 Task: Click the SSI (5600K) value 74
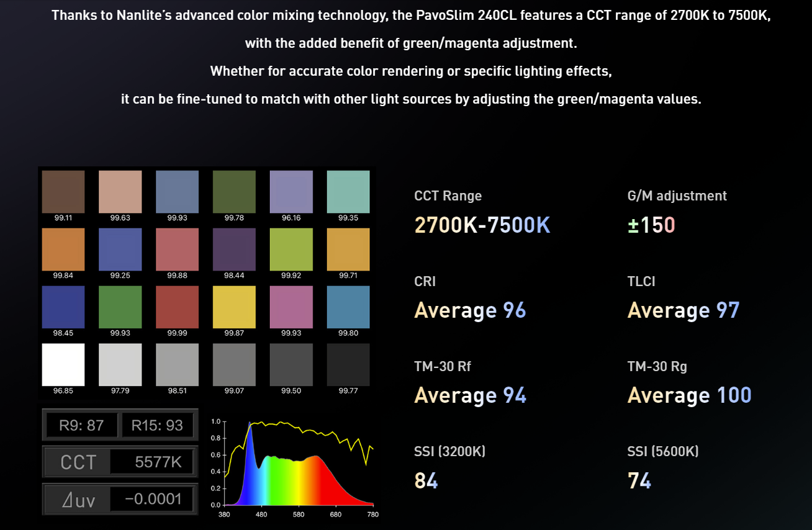pos(639,480)
